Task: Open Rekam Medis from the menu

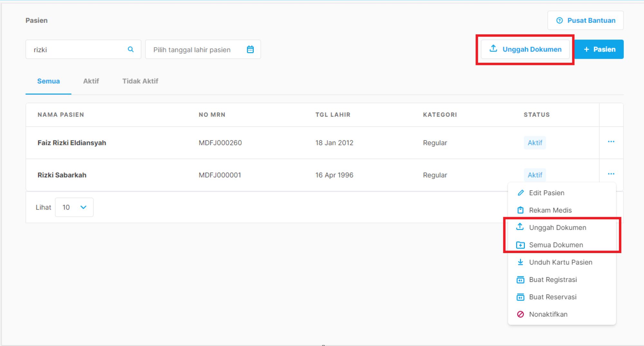Action: click(562, 210)
